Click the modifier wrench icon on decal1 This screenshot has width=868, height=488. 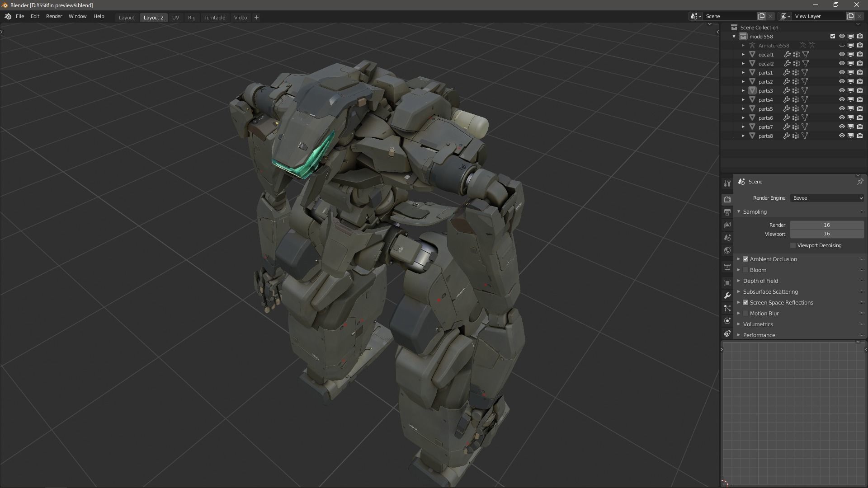(787, 54)
